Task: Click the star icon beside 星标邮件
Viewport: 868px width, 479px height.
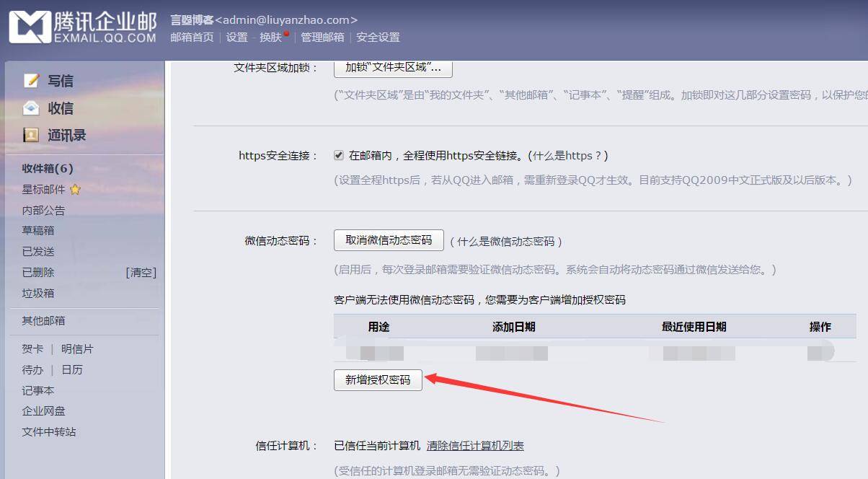Action: [x=75, y=190]
